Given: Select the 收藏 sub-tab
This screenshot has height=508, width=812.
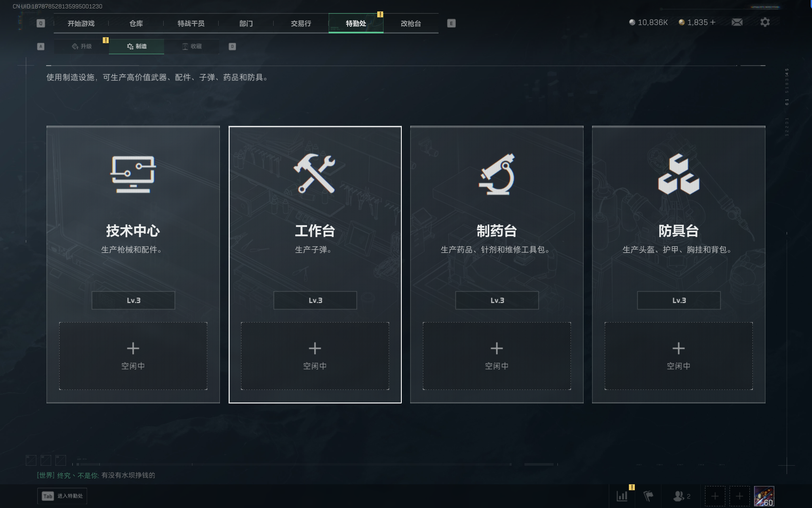Looking at the screenshot, I should coord(192,46).
